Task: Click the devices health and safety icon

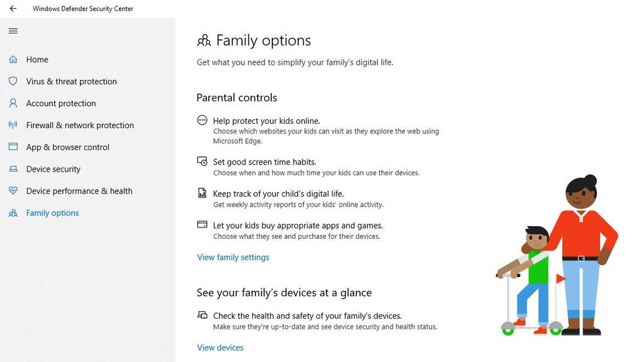Action: (202, 315)
